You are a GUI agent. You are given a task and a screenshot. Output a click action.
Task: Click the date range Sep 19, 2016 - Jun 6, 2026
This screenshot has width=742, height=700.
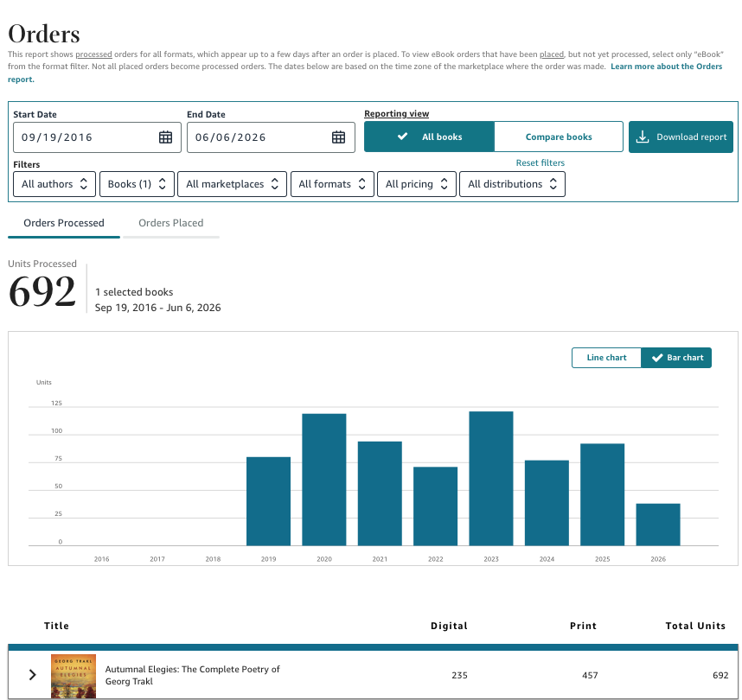coord(157,308)
